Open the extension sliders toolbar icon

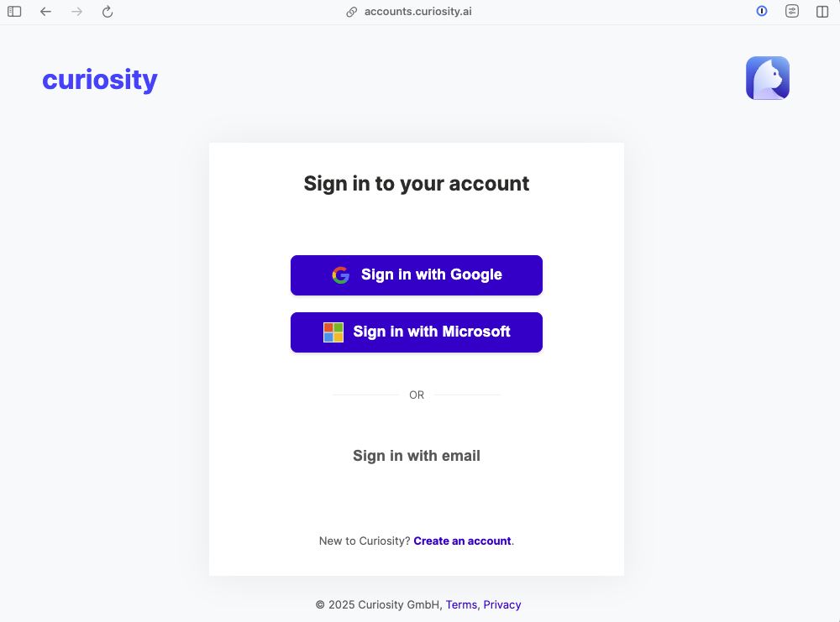pos(791,11)
